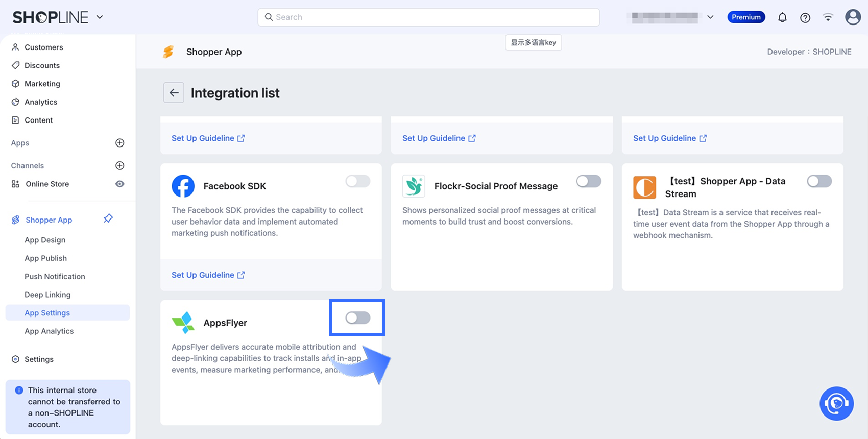
Task: Click the Premium plan badge
Action: click(746, 17)
